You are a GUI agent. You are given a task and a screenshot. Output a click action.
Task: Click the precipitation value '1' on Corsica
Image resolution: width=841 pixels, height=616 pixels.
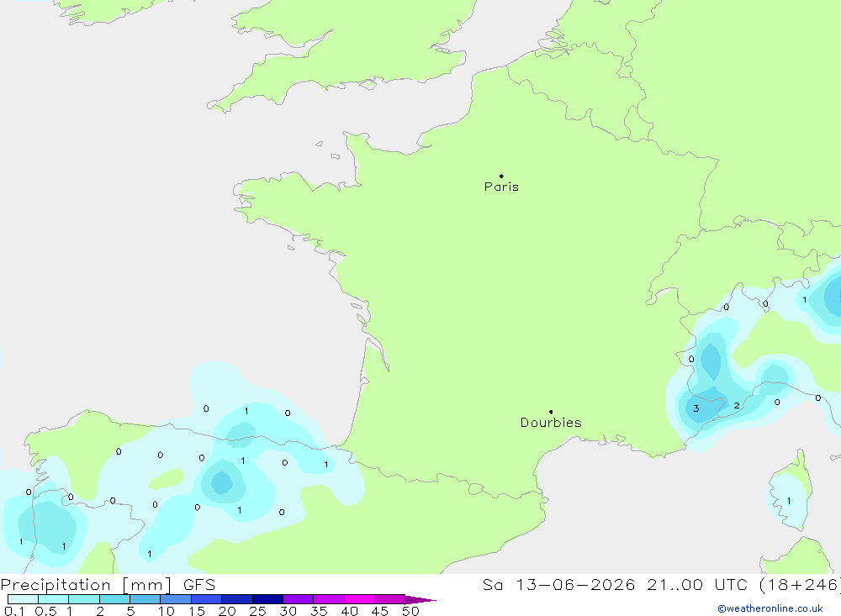point(789,501)
